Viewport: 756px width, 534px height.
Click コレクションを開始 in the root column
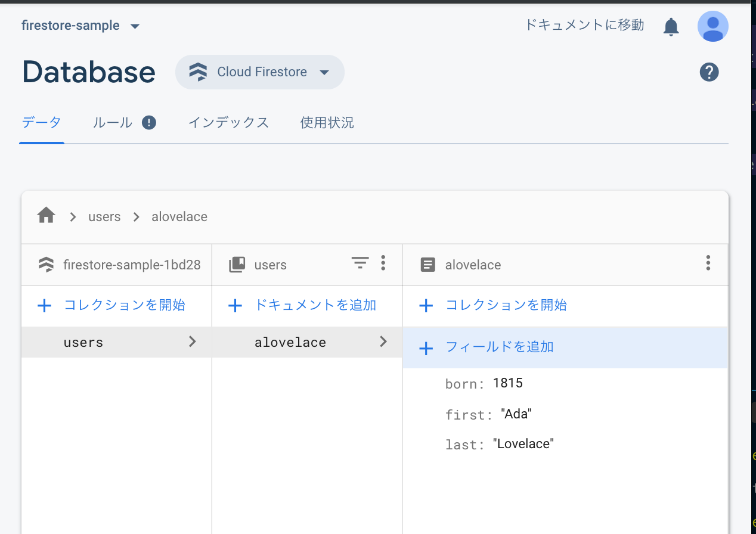point(125,305)
